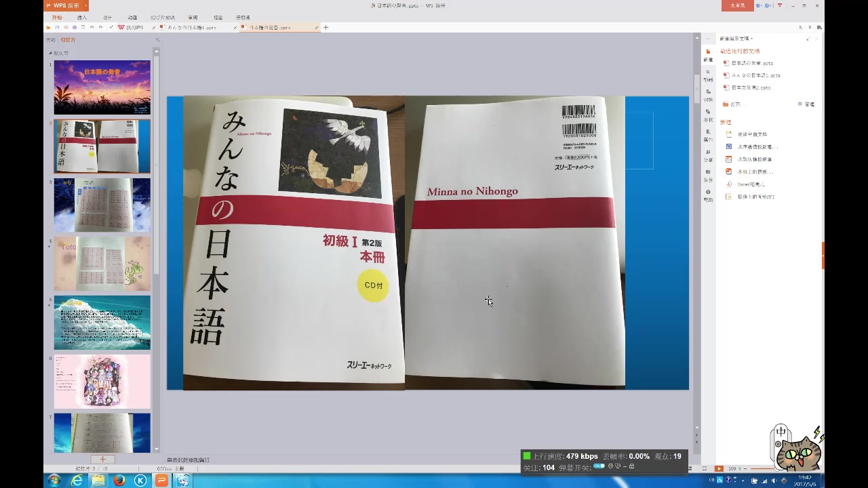Click the add new slide plus button
868x488 pixels.
click(x=102, y=459)
